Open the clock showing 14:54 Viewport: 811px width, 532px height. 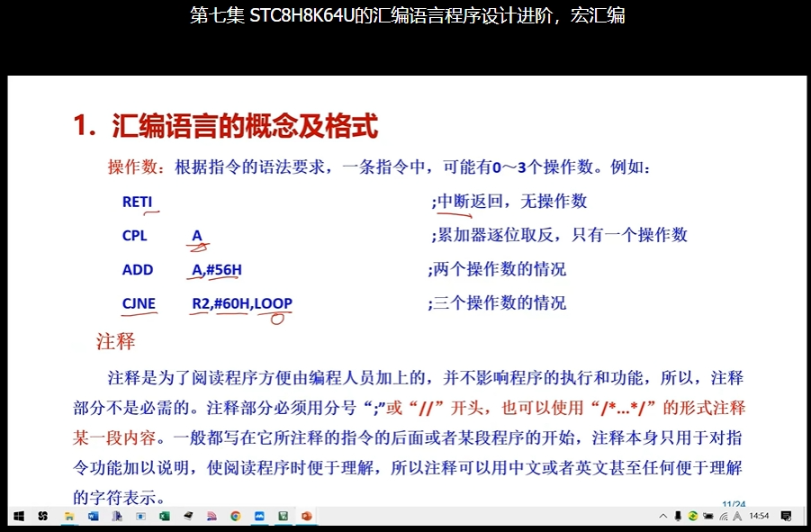[x=759, y=516]
